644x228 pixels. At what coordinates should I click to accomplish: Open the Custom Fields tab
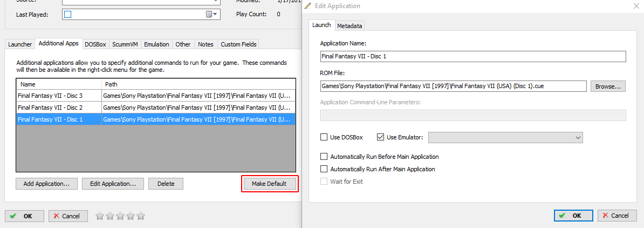tap(238, 44)
